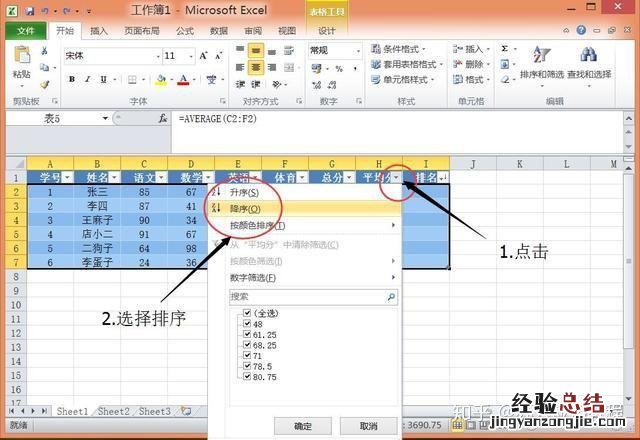Image resolution: width=640 pixels, height=440 pixels.
Task: Expand the font size 11 dropdown
Action: (191, 56)
